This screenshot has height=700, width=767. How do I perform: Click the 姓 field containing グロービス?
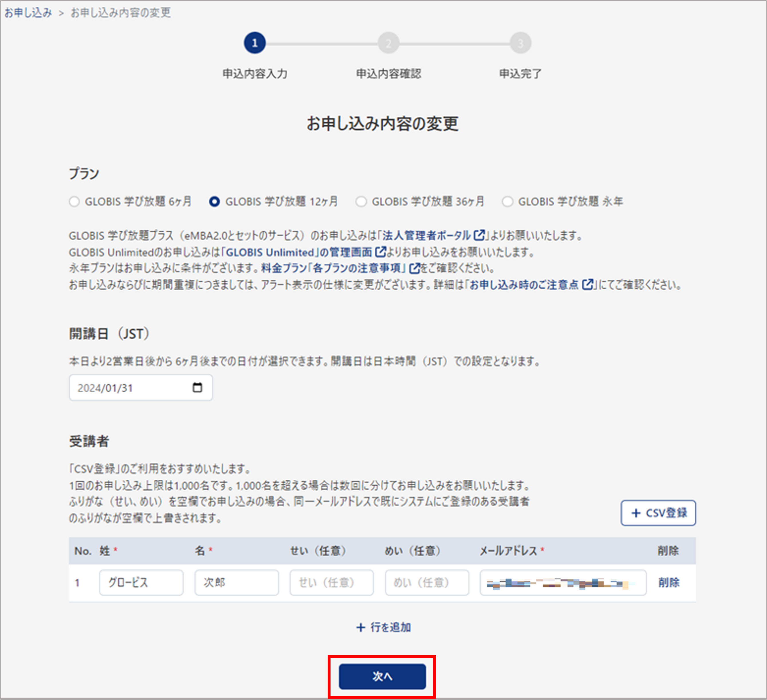(141, 582)
